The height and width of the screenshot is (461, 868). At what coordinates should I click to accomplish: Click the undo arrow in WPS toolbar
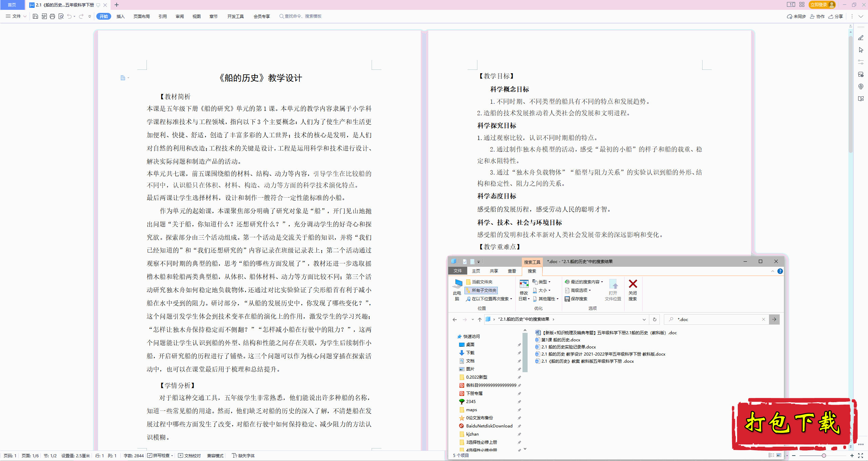[69, 16]
